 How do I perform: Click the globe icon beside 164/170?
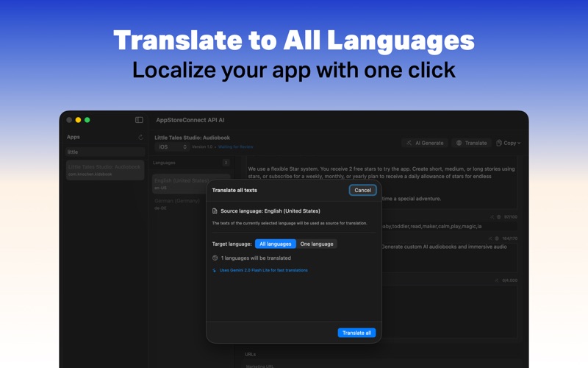coord(497,238)
